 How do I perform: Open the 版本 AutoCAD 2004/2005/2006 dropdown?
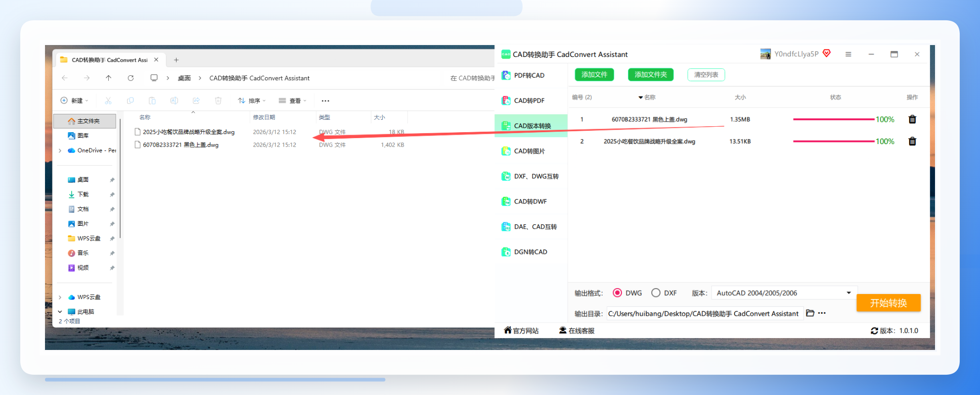pos(784,293)
